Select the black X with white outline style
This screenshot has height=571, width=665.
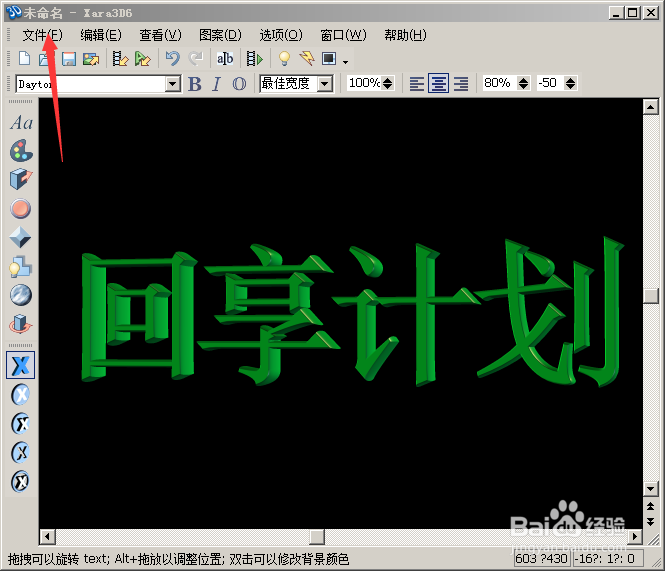[x=21, y=423]
